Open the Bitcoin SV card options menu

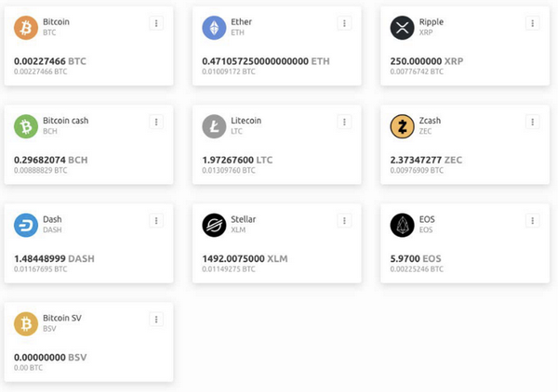click(156, 319)
